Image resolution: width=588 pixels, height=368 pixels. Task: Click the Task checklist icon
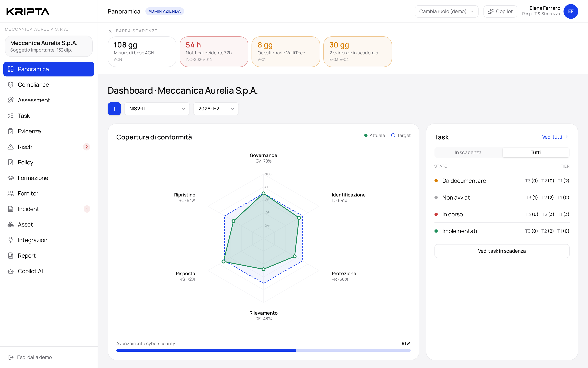[x=10, y=116]
